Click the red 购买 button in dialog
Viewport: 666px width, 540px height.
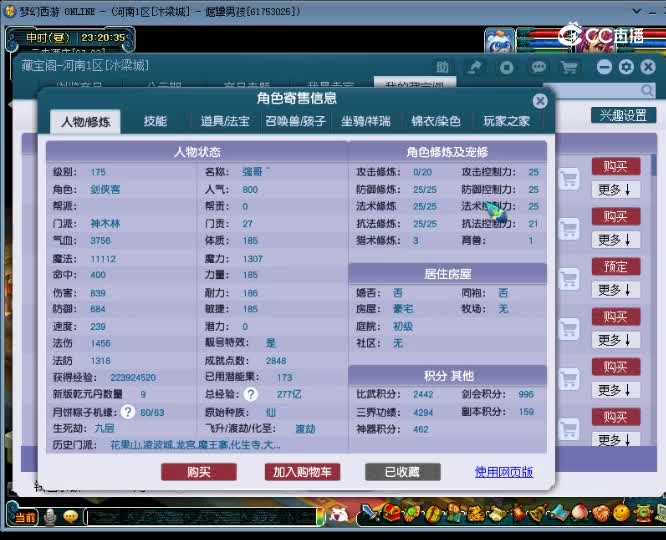point(199,472)
